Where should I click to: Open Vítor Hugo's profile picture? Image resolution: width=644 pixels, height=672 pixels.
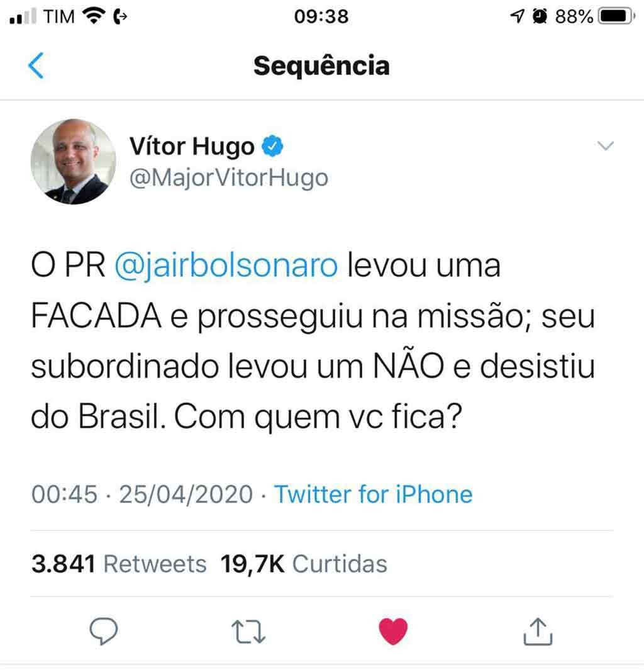(x=74, y=162)
